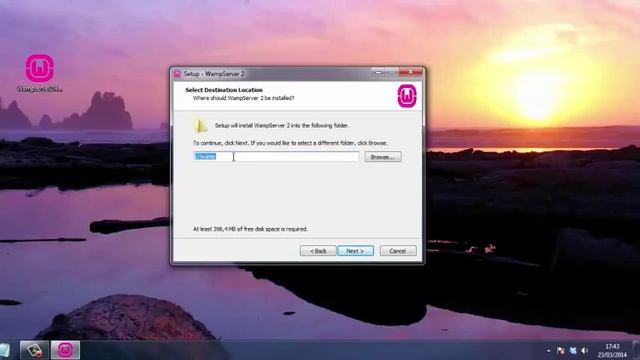Click the destination folder path field
Viewport: 640px width, 360px height.
coord(276,157)
